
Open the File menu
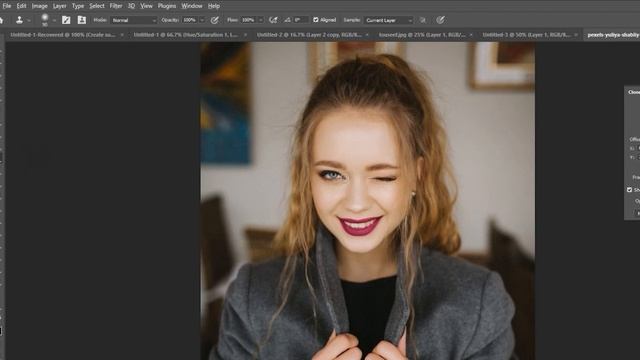pyautogui.click(x=7, y=6)
